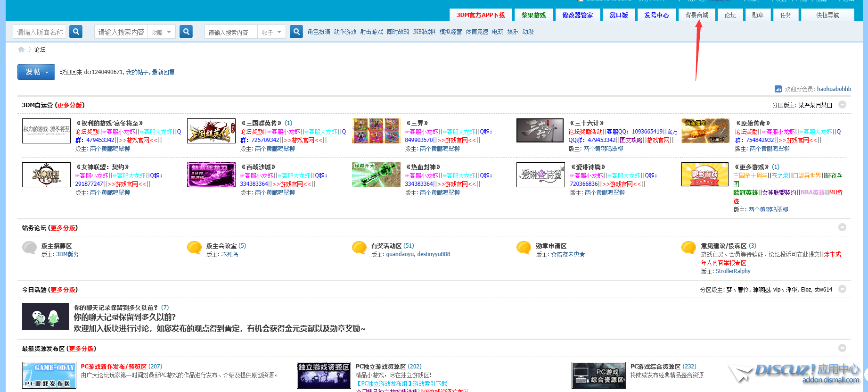
Task: Click 角色扮演 category link
Action: pyautogui.click(x=319, y=32)
